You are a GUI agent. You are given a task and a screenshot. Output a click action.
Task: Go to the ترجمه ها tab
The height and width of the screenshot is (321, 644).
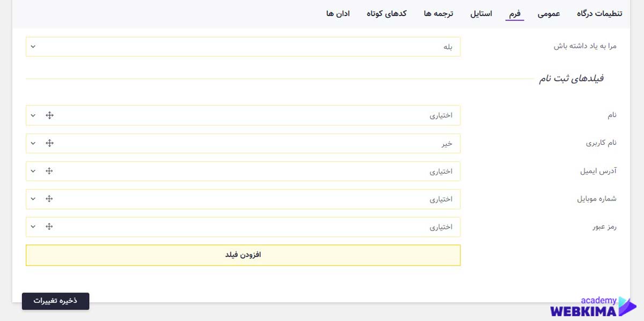438,13
